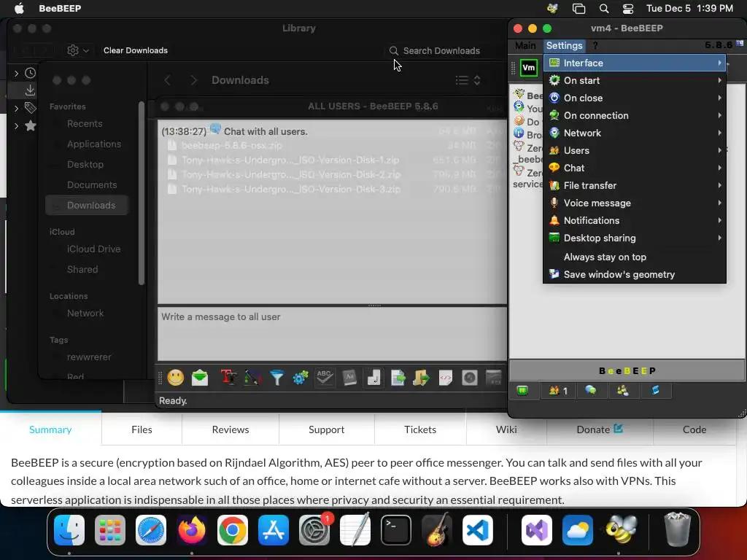This screenshot has width=747, height=560.
Task: Focus the Search Downloads field
Action: 443,51
